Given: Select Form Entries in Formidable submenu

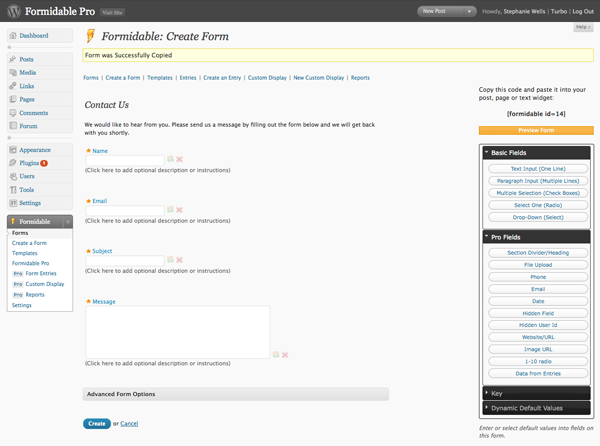Looking at the screenshot, I should pyautogui.click(x=41, y=273).
